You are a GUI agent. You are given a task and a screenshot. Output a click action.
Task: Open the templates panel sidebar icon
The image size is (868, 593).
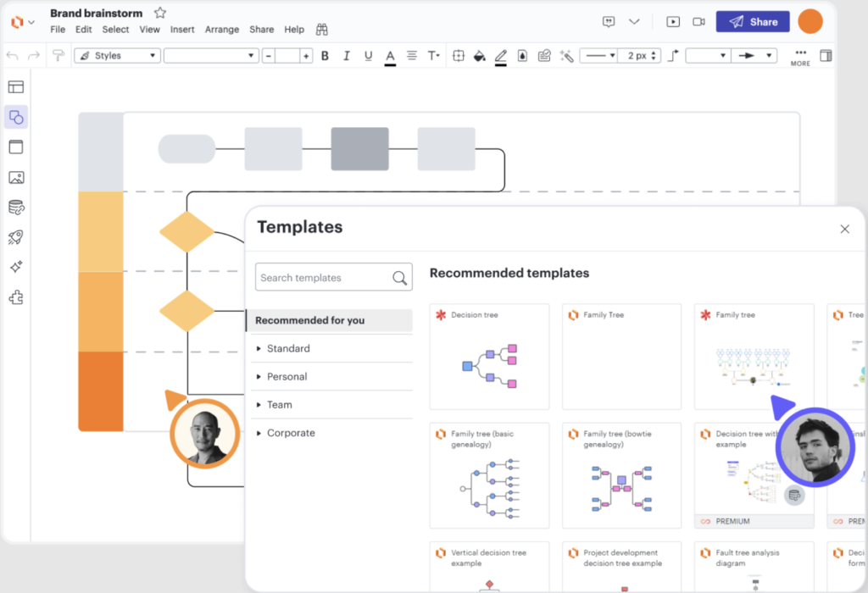tap(16, 87)
